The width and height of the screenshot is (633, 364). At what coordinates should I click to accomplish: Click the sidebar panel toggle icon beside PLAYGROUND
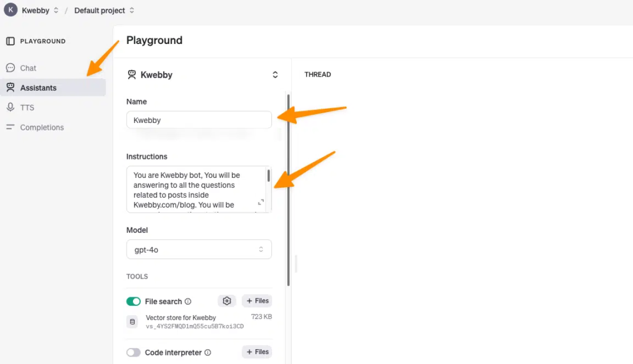[x=10, y=41]
